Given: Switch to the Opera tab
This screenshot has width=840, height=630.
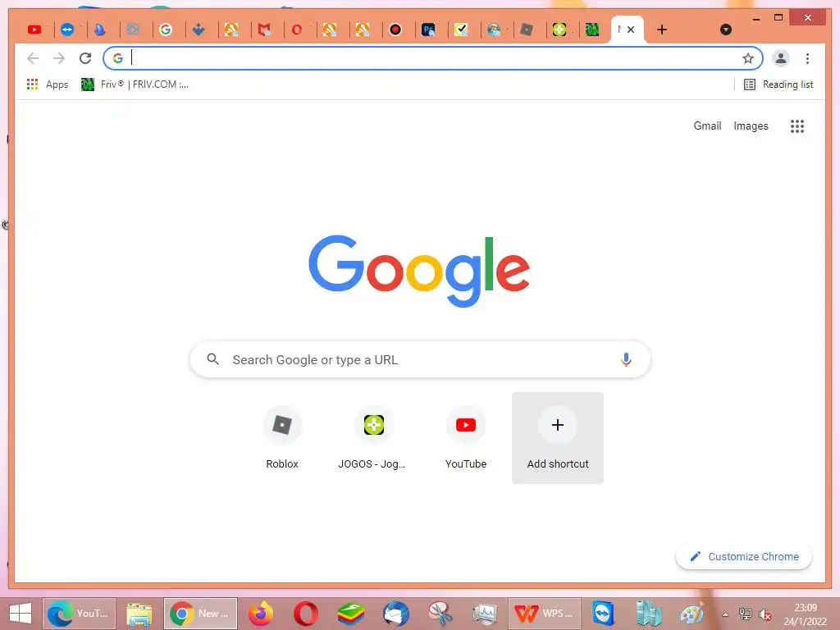Looking at the screenshot, I should pyautogui.click(x=297, y=30).
